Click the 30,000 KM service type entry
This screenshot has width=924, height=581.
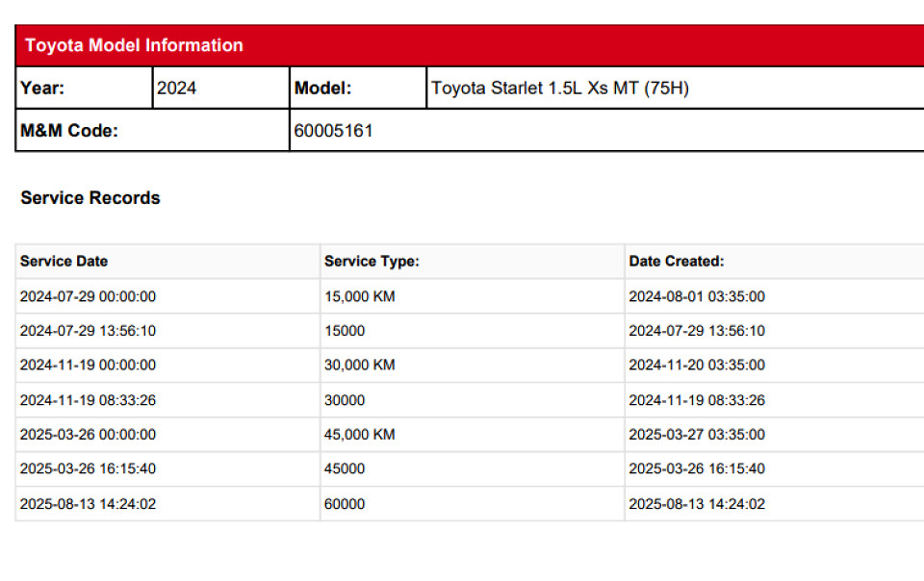360,366
